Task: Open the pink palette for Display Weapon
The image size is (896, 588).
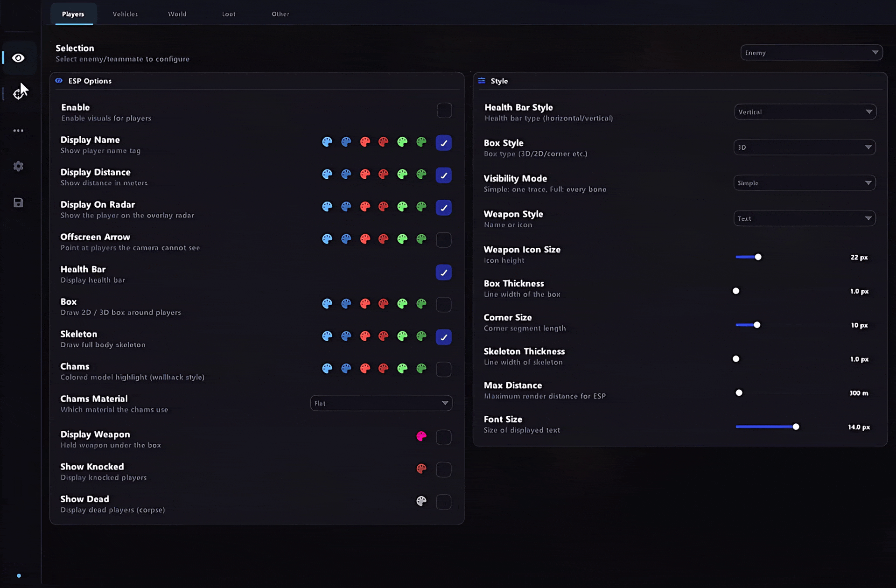Action: tap(421, 436)
